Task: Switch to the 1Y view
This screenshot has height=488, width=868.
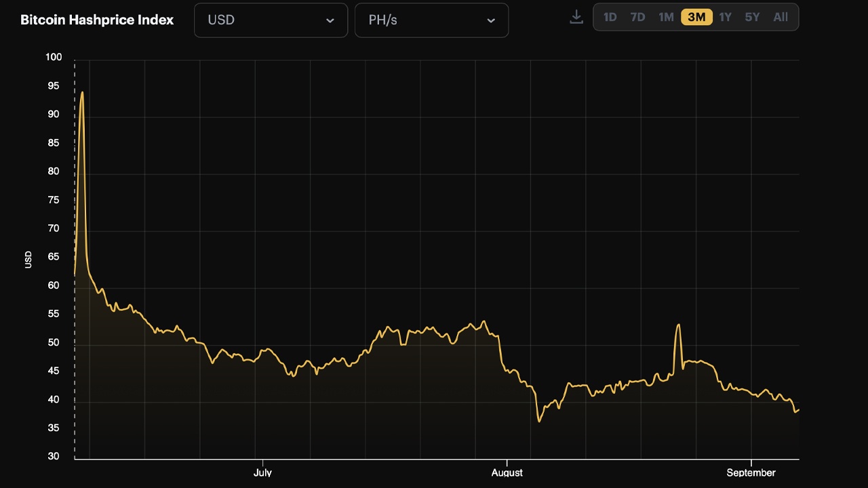Action: point(725,17)
